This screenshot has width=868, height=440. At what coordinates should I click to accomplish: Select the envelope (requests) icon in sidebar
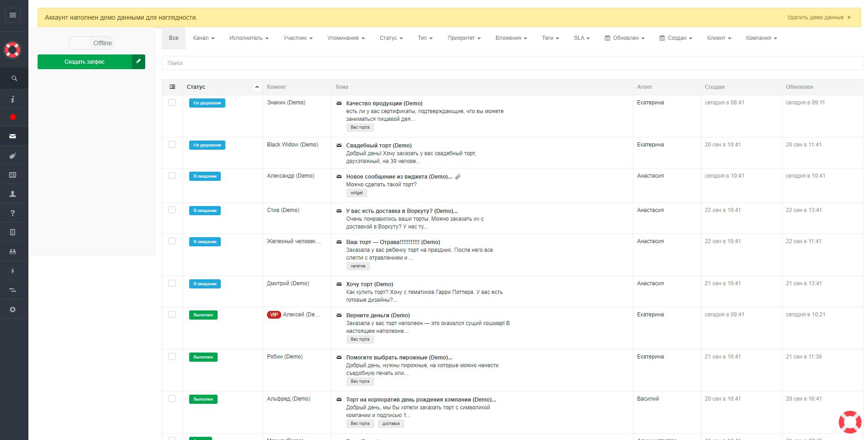[x=13, y=136]
